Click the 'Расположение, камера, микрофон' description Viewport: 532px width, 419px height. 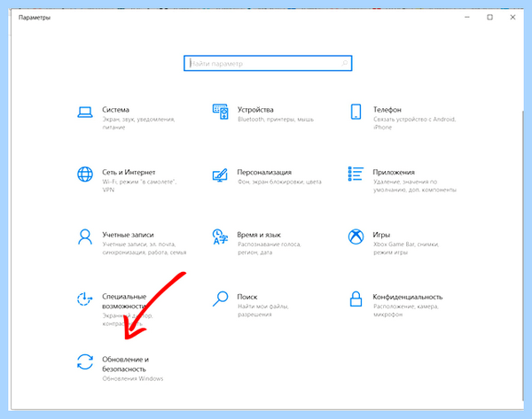point(406,310)
